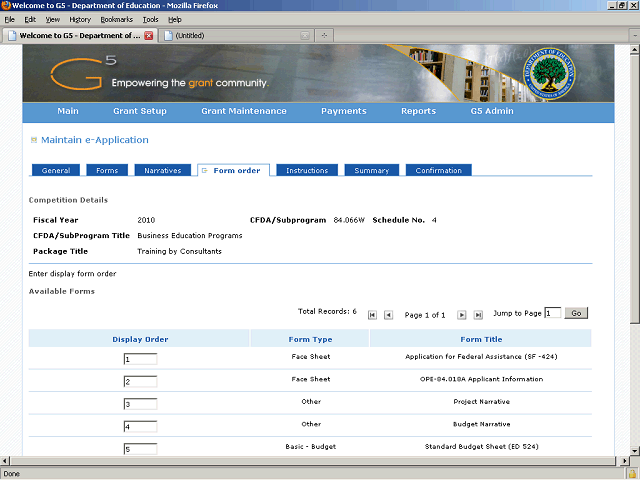This screenshot has width=640, height=480.
Task: Open the tab list dropdown arrow
Action: [x=635, y=36]
